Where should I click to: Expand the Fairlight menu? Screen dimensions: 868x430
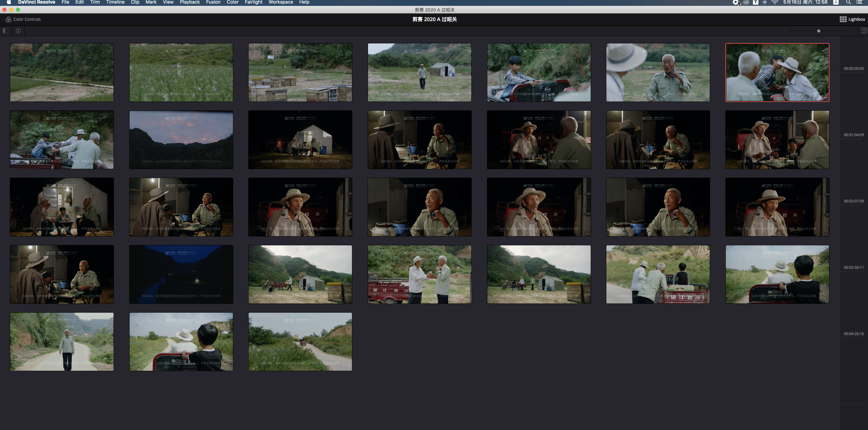point(253,2)
